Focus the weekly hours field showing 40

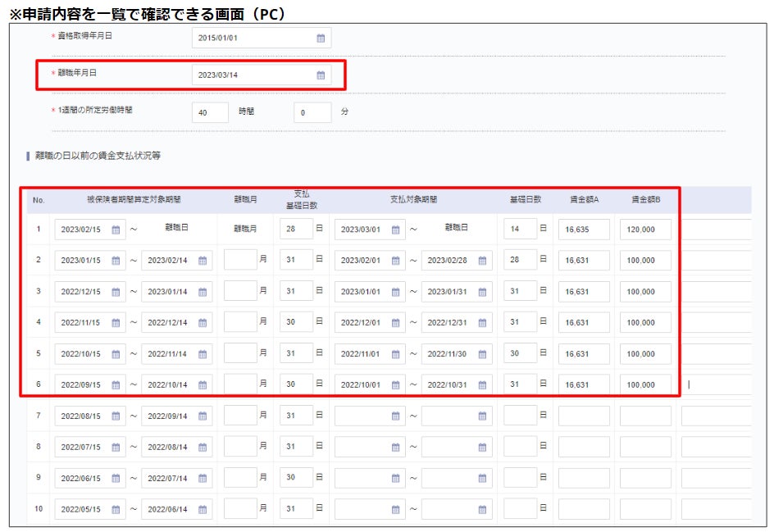210,112
